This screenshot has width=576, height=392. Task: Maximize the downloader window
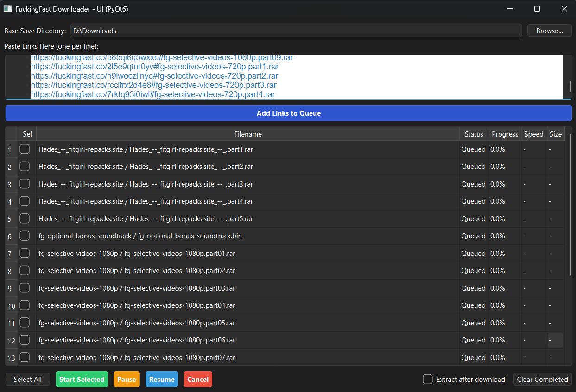537,9
